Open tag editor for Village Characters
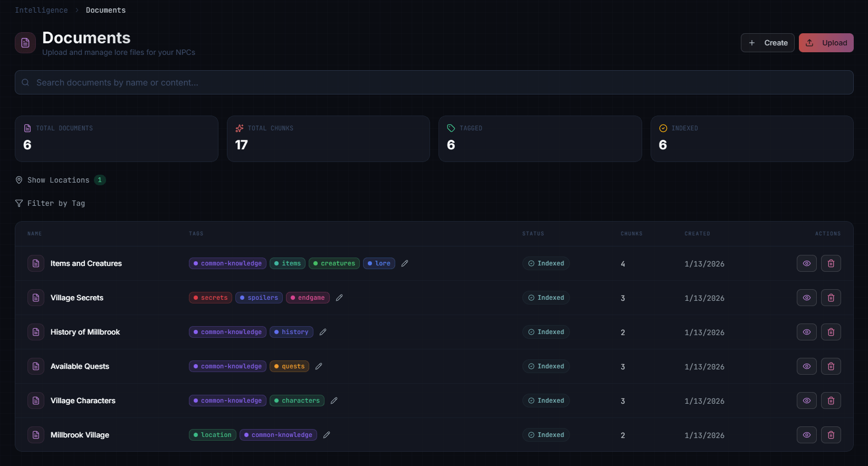This screenshot has width=868, height=466. pyautogui.click(x=334, y=401)
